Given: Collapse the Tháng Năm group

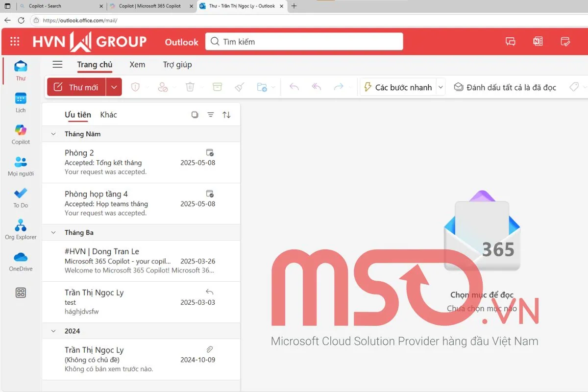Looking at the screenshot, I should point(53,134).
